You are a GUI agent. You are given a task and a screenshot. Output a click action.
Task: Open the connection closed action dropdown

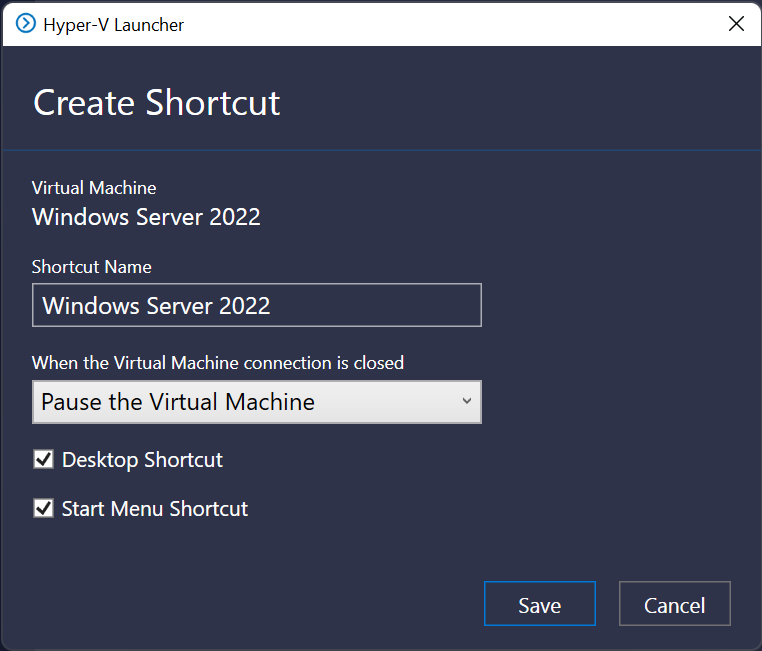[x=257, y=402]
